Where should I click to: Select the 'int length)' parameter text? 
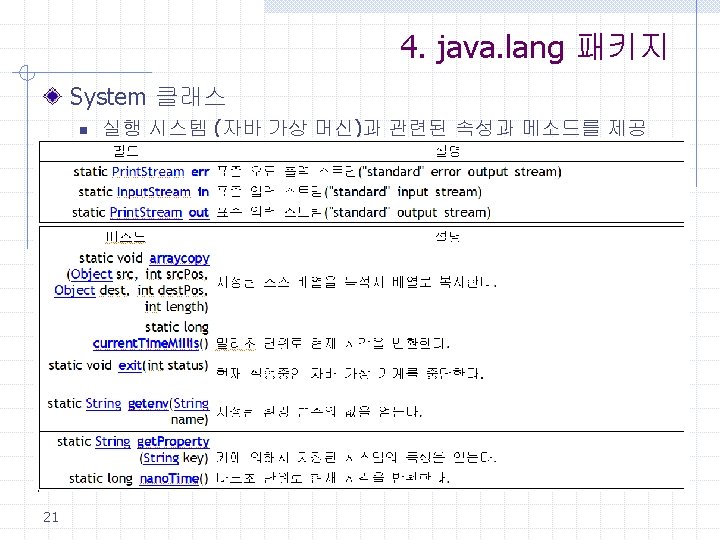coord(176,307)
